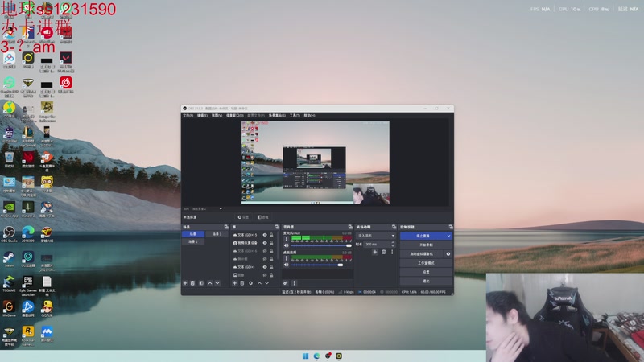Pop out the 转场动画 dock with its header icon
The width and height of the screenshot is (644, 362).
click(x=394, y=227)
